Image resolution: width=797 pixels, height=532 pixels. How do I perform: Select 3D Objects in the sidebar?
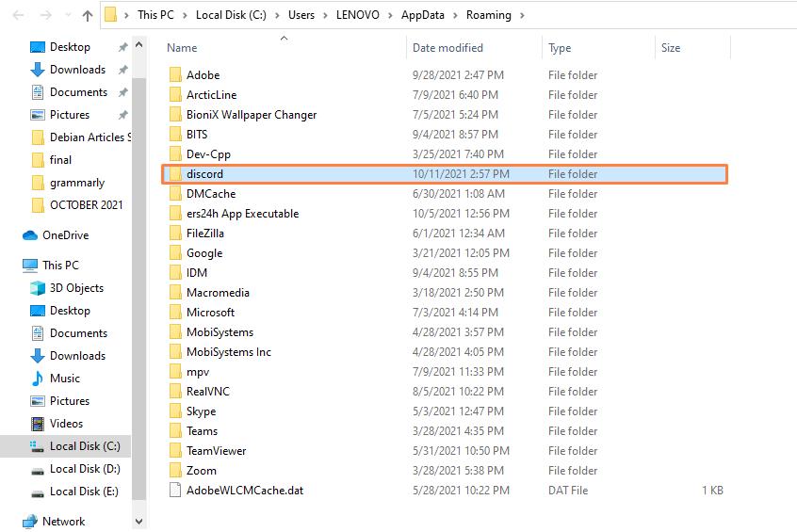tap(76, 288)
